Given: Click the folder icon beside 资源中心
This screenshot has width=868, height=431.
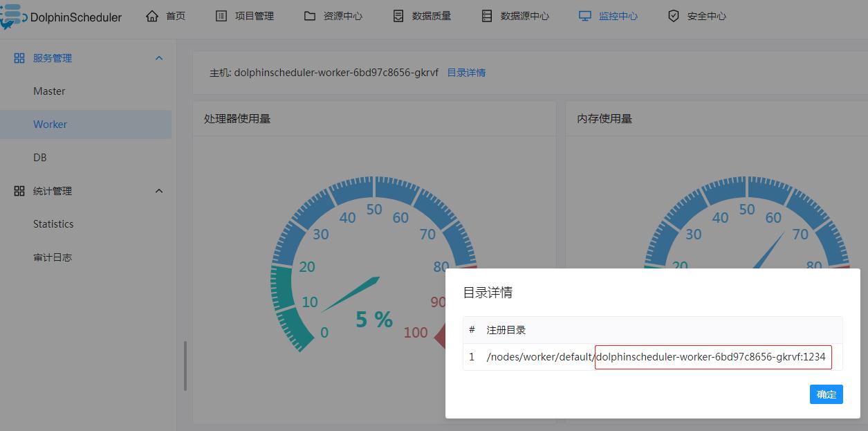Looking at the screenshot, I should pyautogui.click(x=310, y=15).
